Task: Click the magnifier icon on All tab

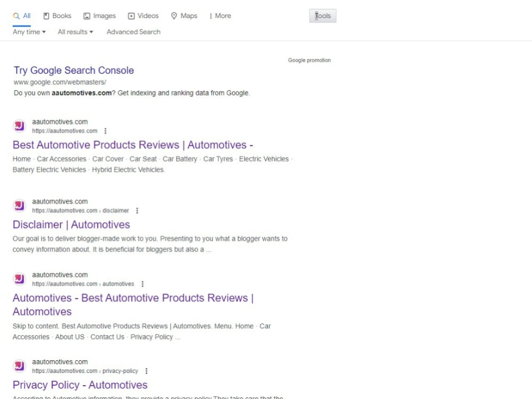Action: pyautogui.click(x=16, y=16)
